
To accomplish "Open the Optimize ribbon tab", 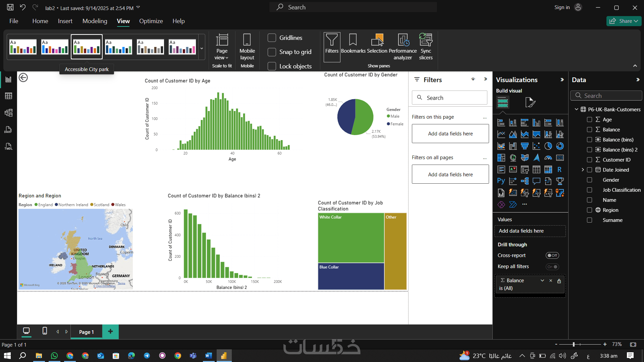I will (151, 21).
